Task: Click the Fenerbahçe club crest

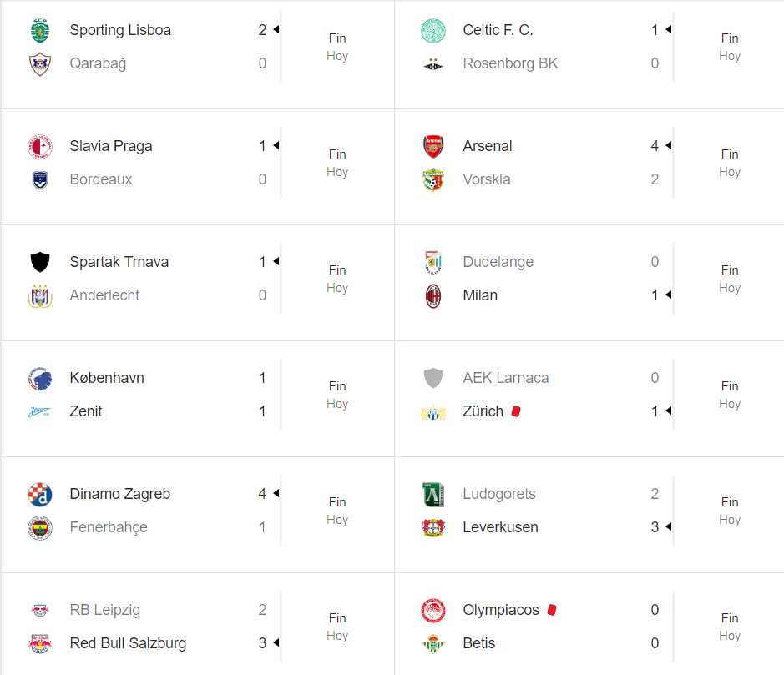Action: (39, 527)
